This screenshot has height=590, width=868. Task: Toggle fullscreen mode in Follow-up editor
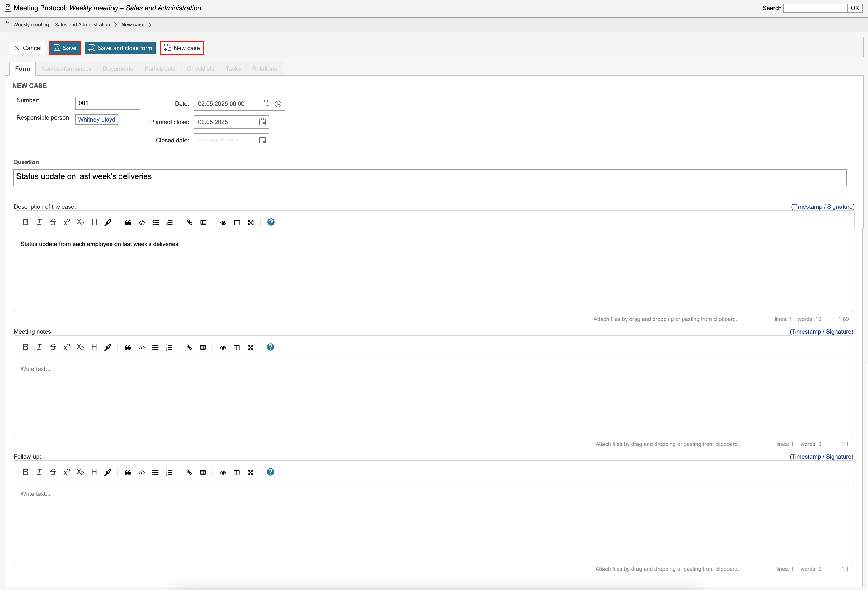click(x=250, y=472)
